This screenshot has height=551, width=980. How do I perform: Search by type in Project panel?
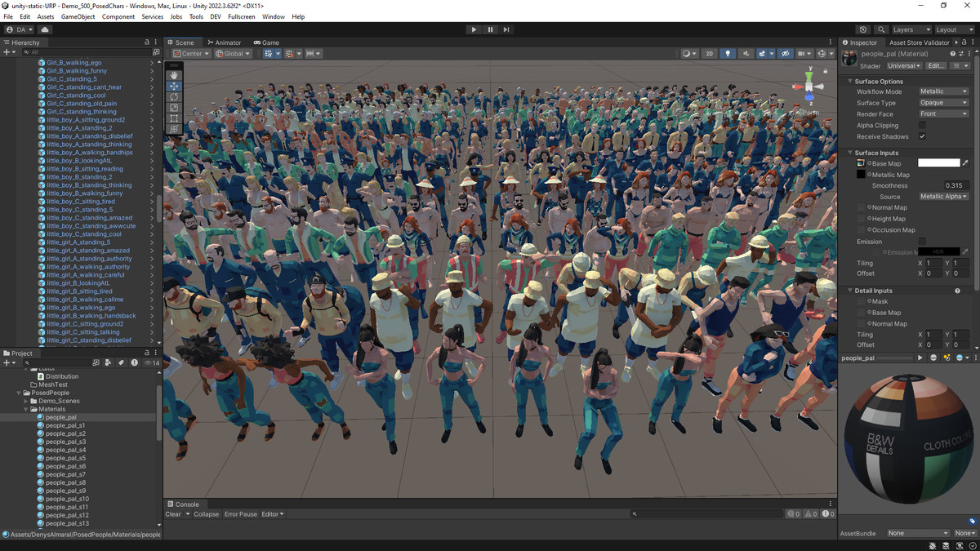tap(109, 362)
